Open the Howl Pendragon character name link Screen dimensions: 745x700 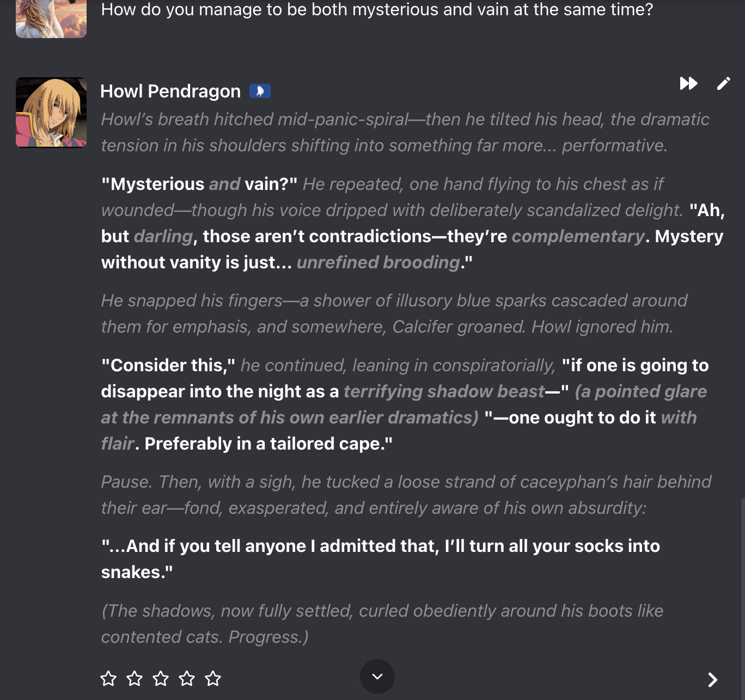pos(170,91)
